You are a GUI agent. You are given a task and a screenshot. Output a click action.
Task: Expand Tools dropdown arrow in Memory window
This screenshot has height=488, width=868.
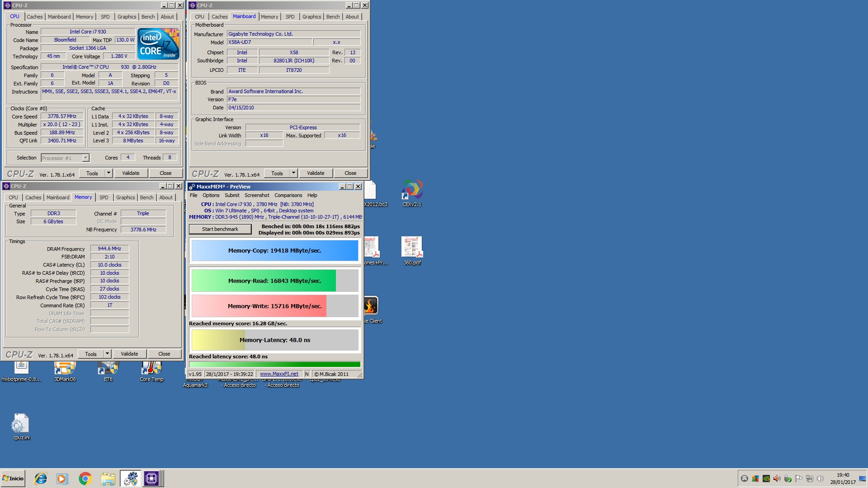point(107,354)
